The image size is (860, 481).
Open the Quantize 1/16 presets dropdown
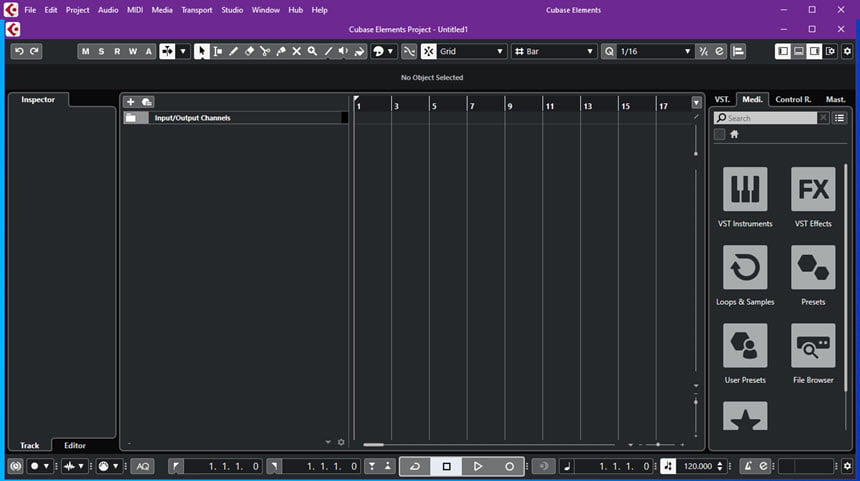[655, 52]
